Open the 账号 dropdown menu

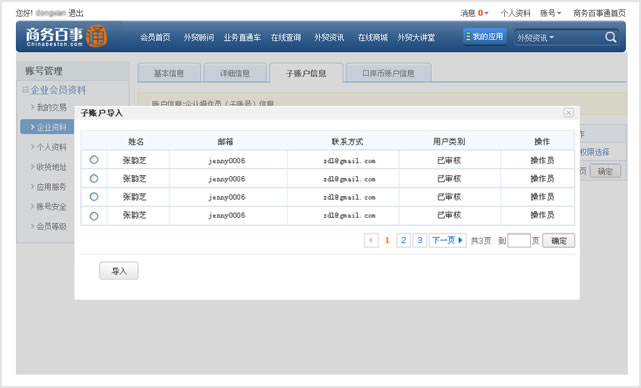tap(550, 13)
